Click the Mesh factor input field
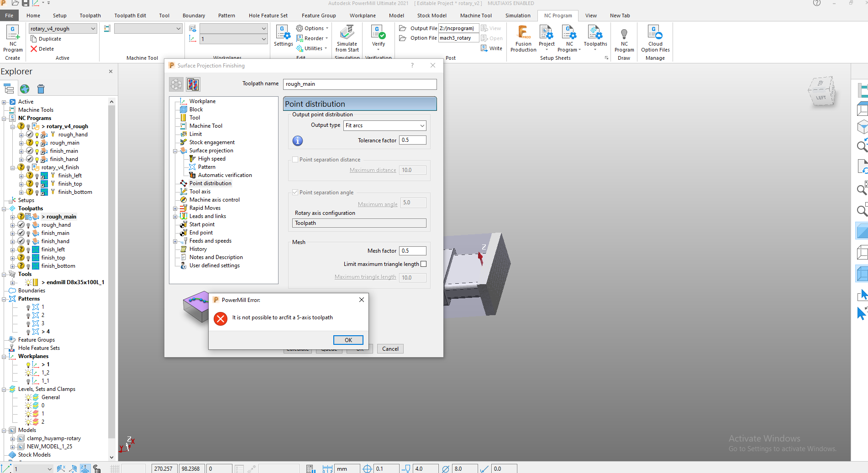 click(413, 251)
